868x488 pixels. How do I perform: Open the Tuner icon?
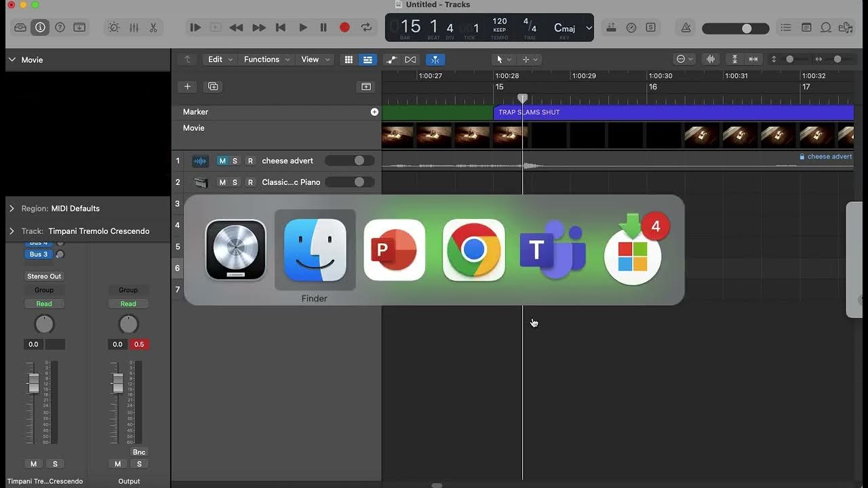[631, 28]
